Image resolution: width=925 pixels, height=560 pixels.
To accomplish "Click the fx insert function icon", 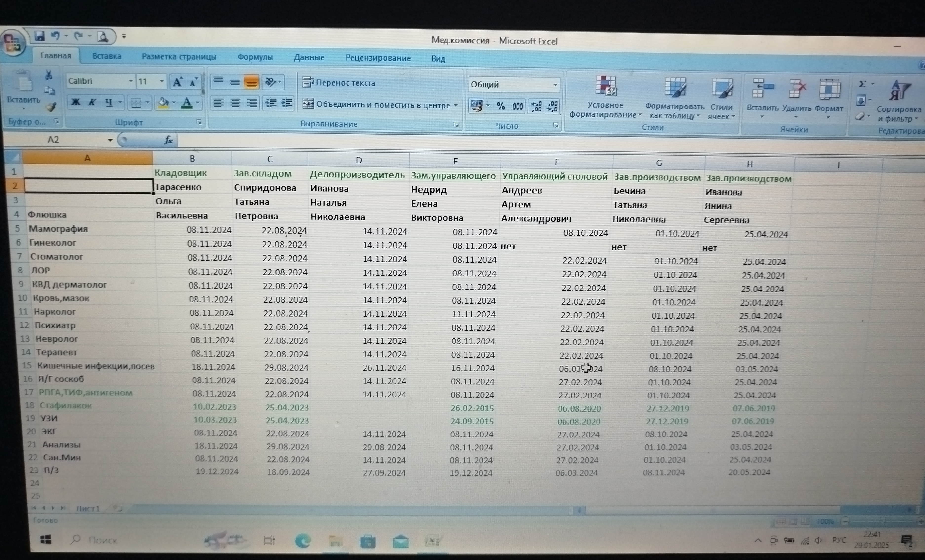I will 168,140.
